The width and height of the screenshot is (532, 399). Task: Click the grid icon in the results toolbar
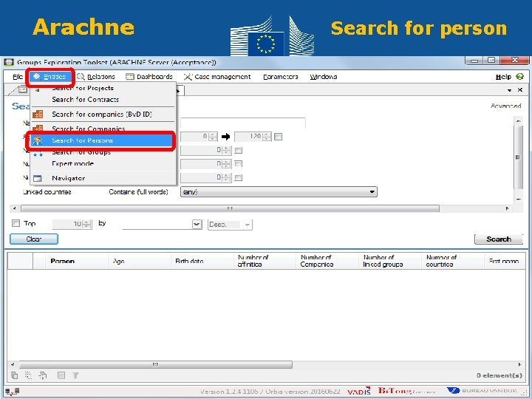pyautogui.click(x=61, y=375)
